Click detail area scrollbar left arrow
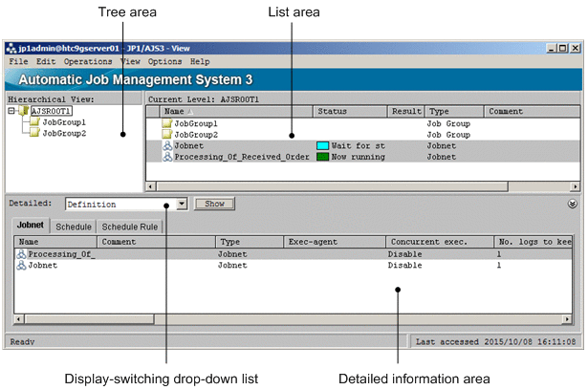Screen dimensions: 588x390 click(x=19, y=319)
